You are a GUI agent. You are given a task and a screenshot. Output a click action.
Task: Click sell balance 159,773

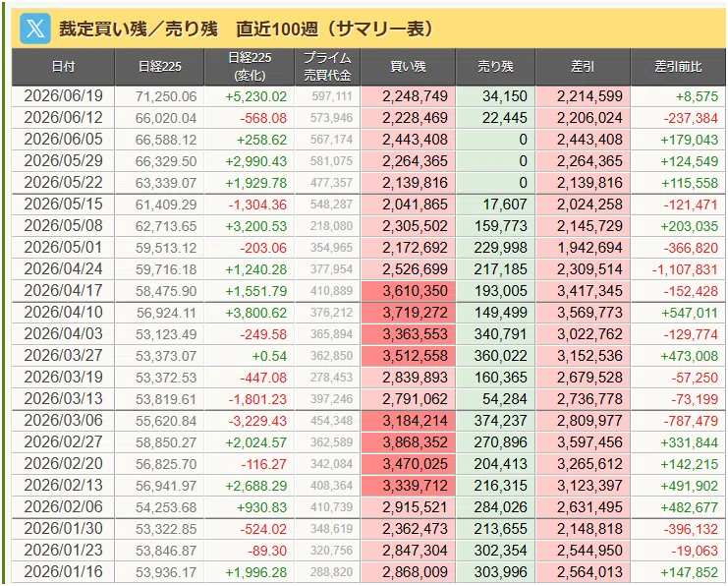[500, 226]
